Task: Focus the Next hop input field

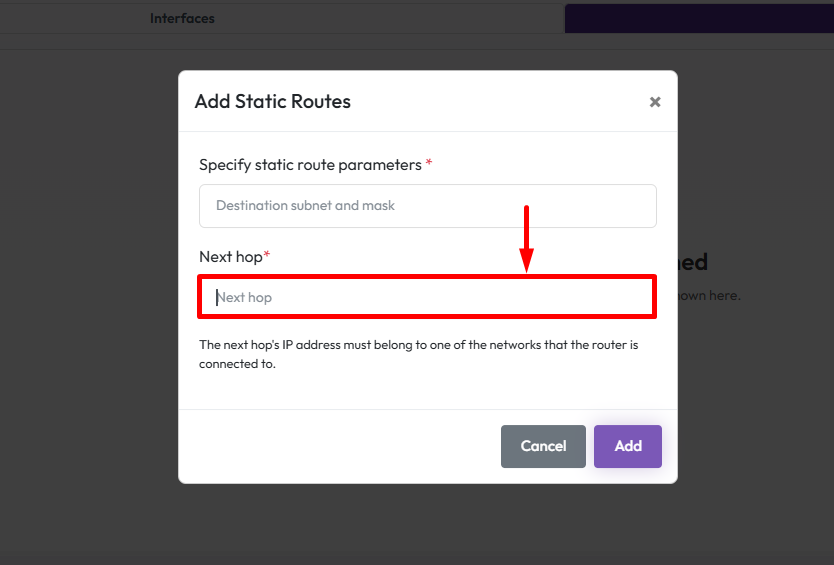Action: click(x=427, y=298)
